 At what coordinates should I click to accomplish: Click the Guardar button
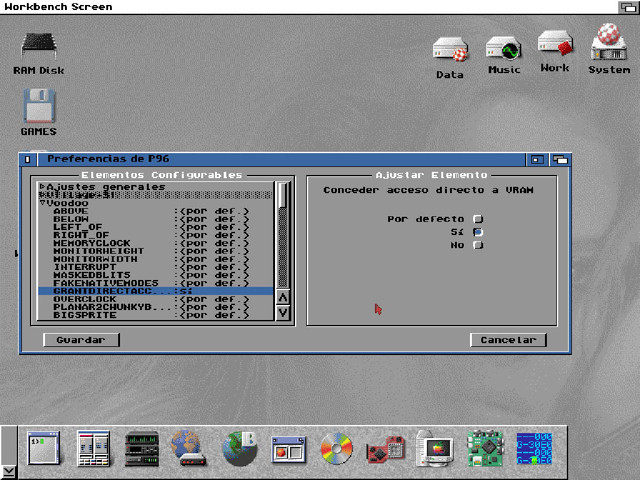tap(81, 340)
